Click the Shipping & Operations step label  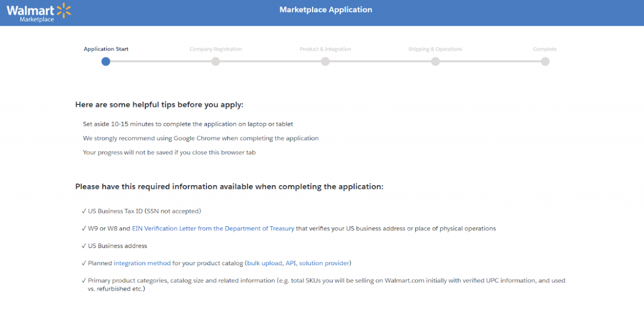(x=435, y=49)
